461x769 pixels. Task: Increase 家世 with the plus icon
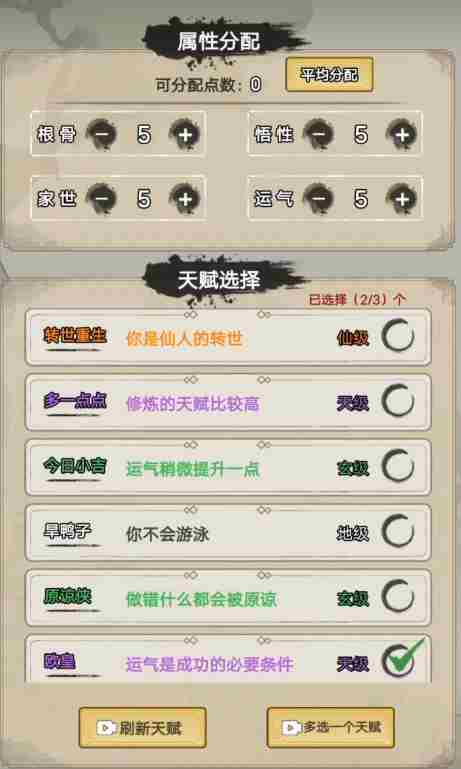tap(184, 199)
